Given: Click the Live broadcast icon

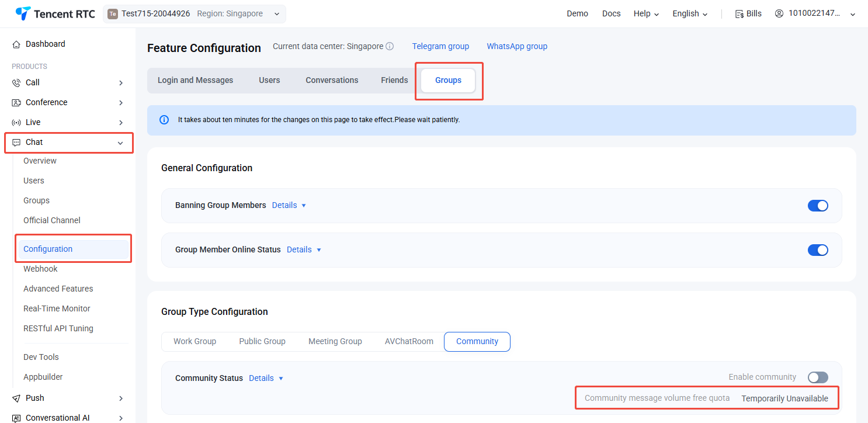Looking at the screenshot, I should click(16, 123).
